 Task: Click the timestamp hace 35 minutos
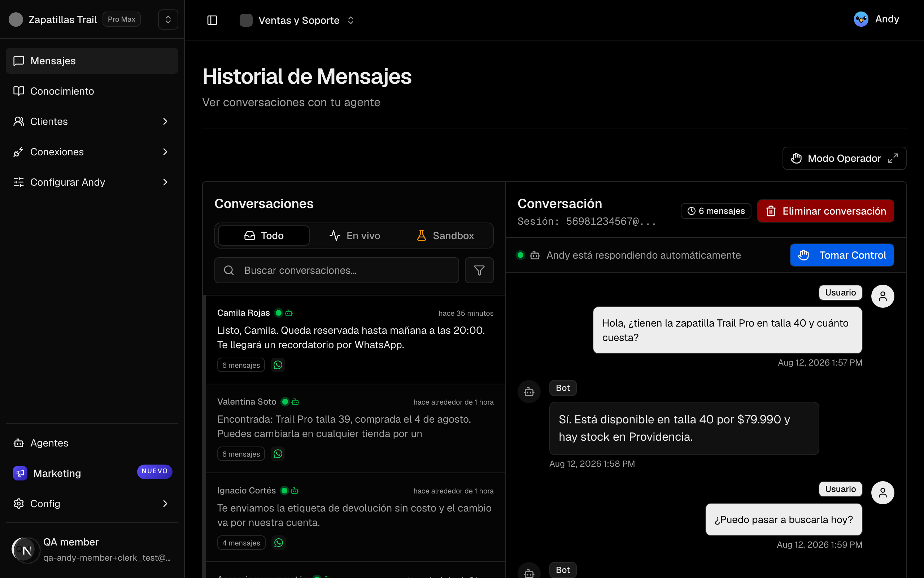[x=466, y=313]
